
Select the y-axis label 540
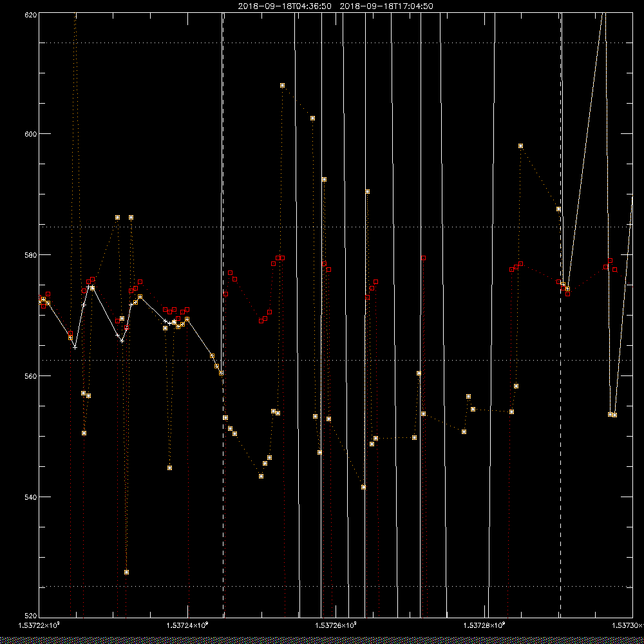click(31, 497)
